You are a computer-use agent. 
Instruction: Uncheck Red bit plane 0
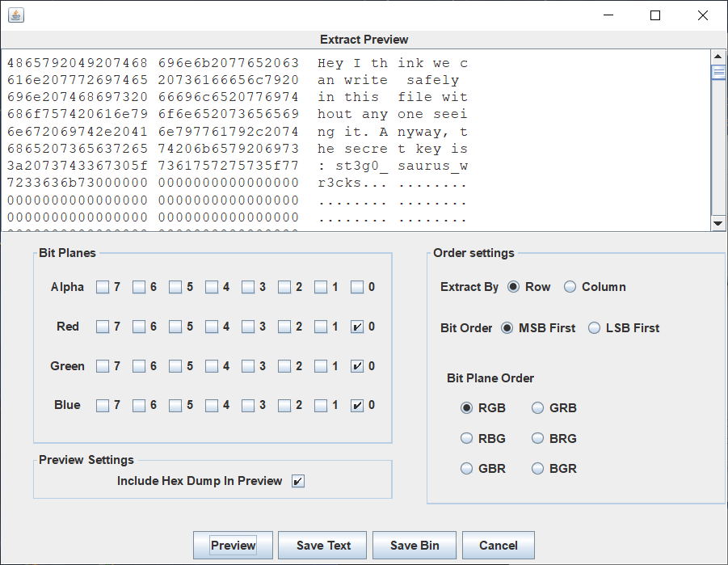[357, 327]
